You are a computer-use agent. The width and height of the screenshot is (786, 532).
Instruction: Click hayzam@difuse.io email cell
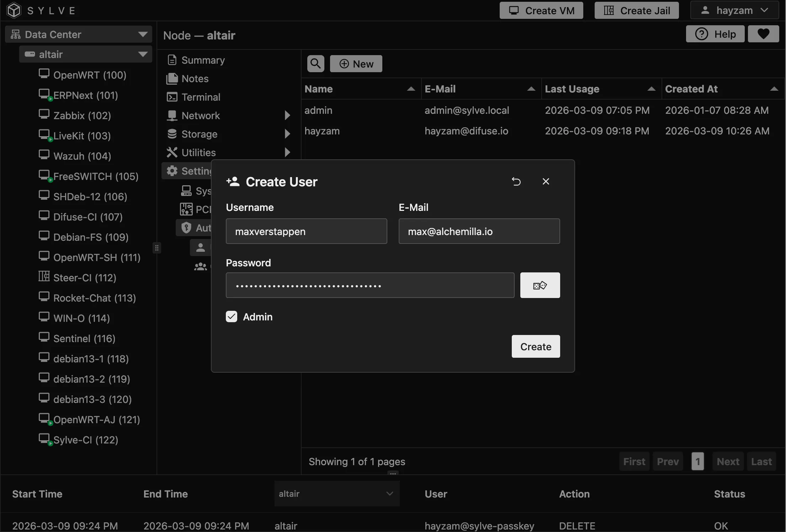pyautogui.click(x=466, y=131)
